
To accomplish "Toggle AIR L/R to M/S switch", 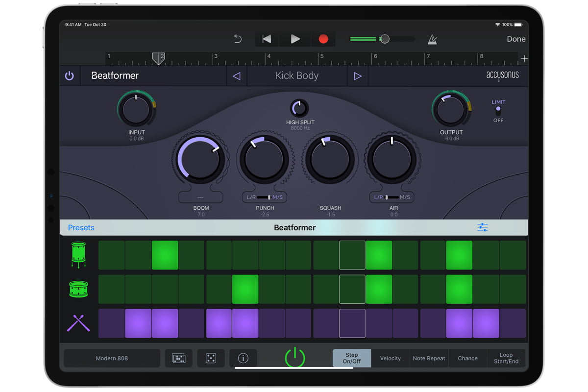I will tap(392, 197).
